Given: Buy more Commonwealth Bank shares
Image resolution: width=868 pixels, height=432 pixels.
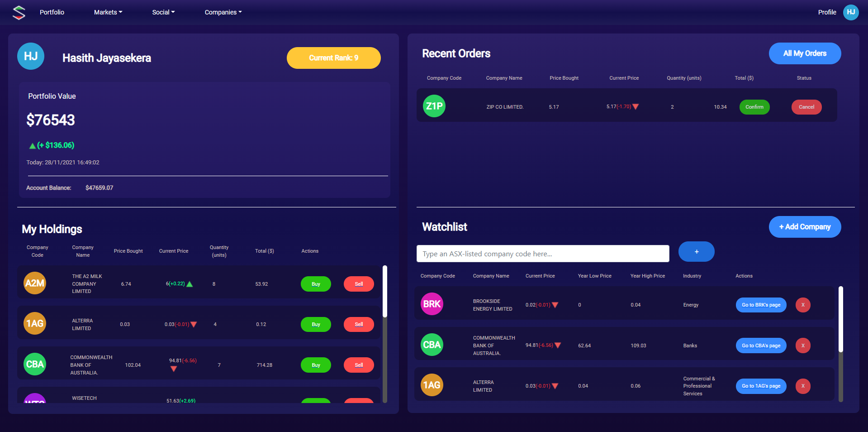Looking at the screenshot, I should click(x=316, y=365).
